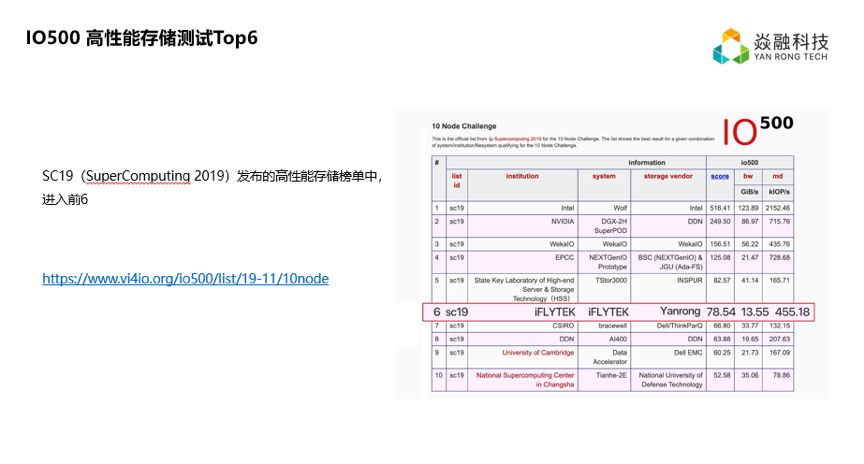Click the 'Wolf' system cell
The image size is (864, 464).
[620, 208]
